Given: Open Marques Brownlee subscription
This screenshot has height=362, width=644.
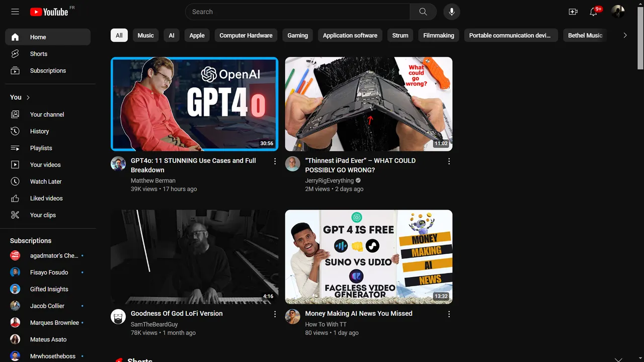Looking at the screenshot, I should 48,322.
